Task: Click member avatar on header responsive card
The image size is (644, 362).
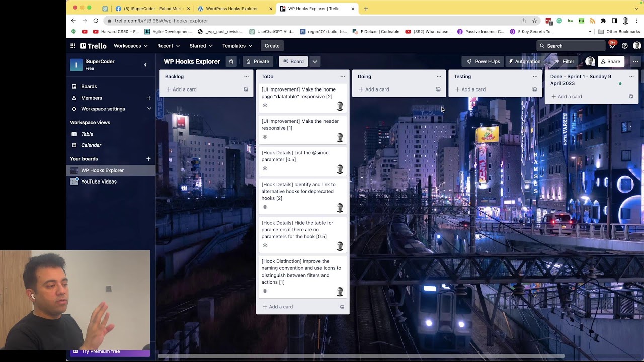Action: click(340, 137)
